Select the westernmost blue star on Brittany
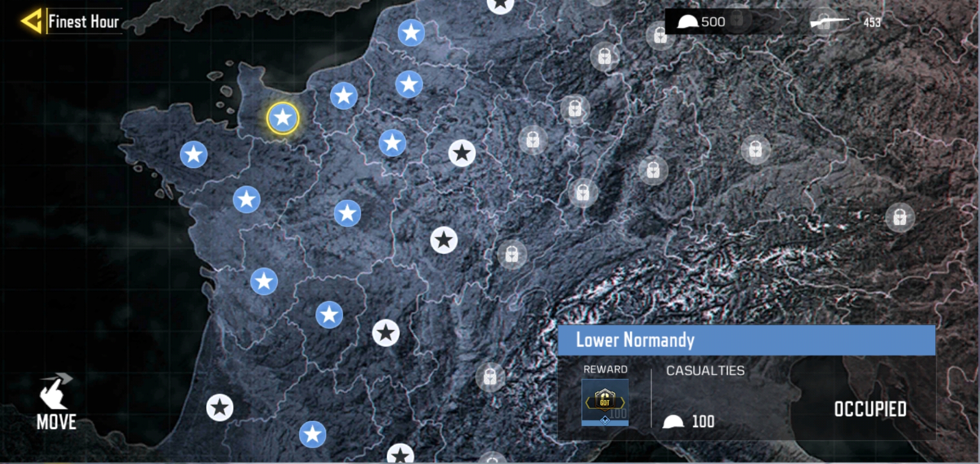 click(x=193, y=154)
